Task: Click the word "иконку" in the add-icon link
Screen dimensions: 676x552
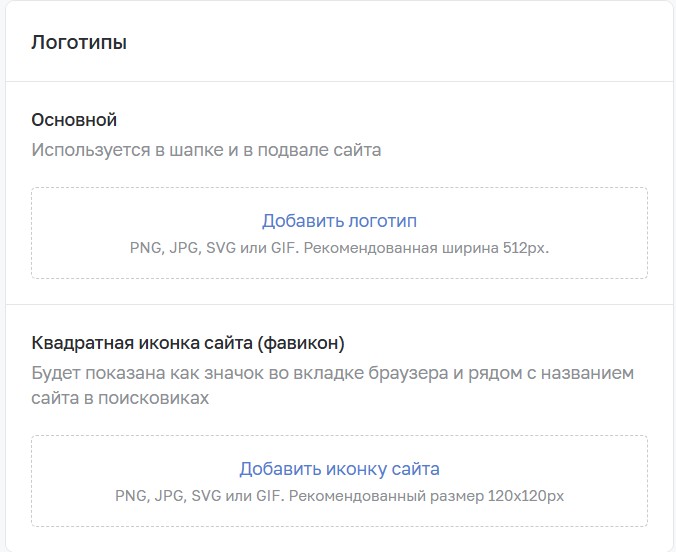Action: (350, 469)
